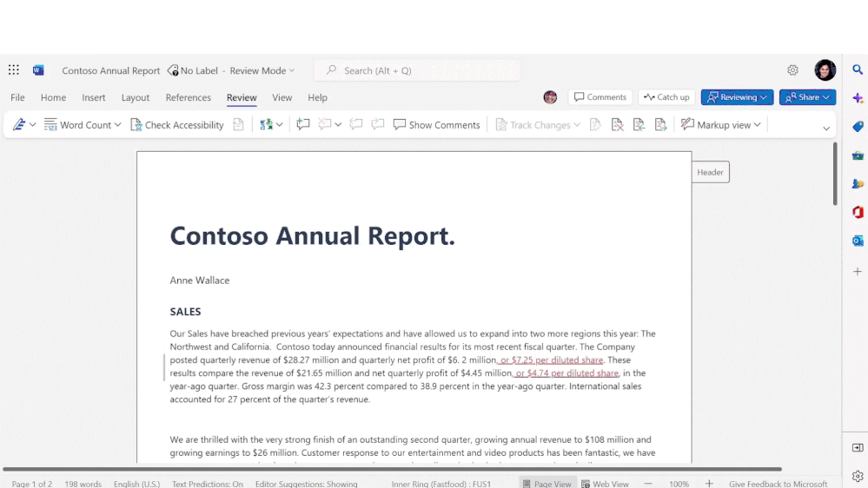Screen dimensions: 868x488
Task: Expand the Translate dropdown arrow
Action: (x=280, y=125)
